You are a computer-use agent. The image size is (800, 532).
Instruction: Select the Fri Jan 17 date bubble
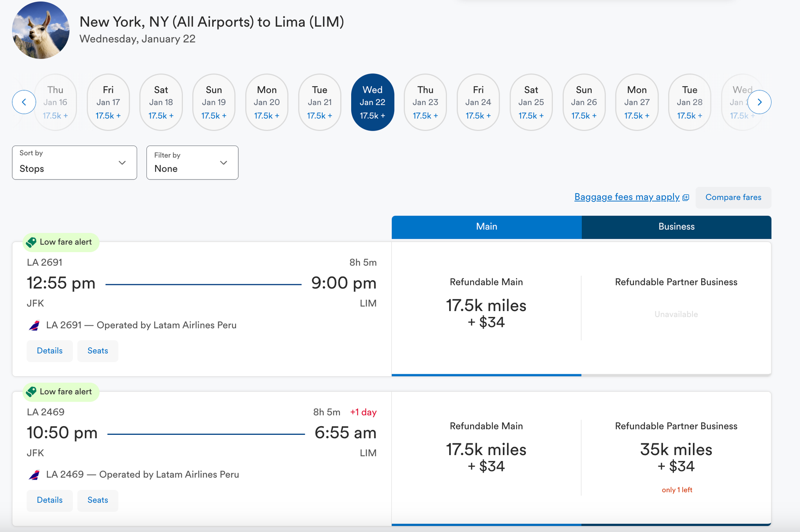108,102
